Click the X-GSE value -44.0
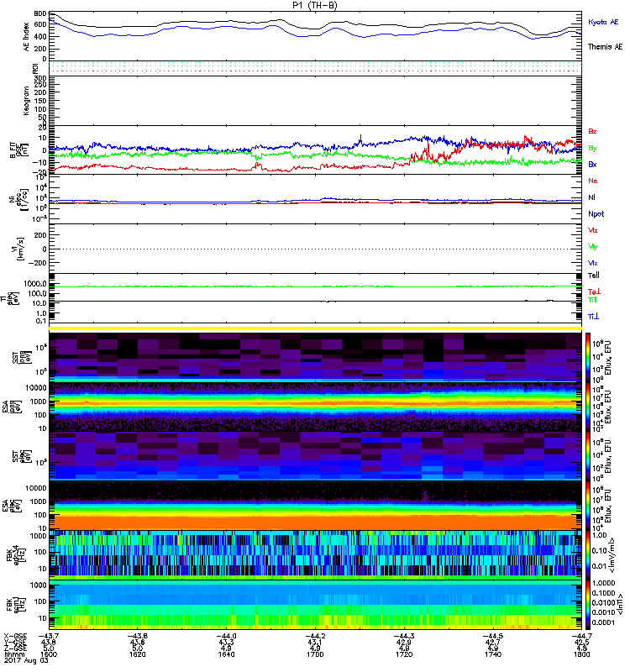 tap(226, 636)
